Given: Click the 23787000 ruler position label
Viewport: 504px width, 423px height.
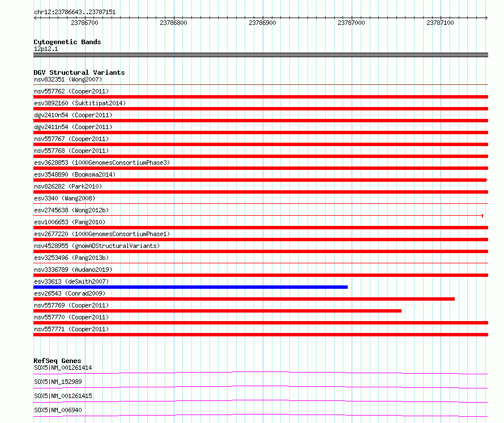Looking at the screenshot, I should click(351, 23).
